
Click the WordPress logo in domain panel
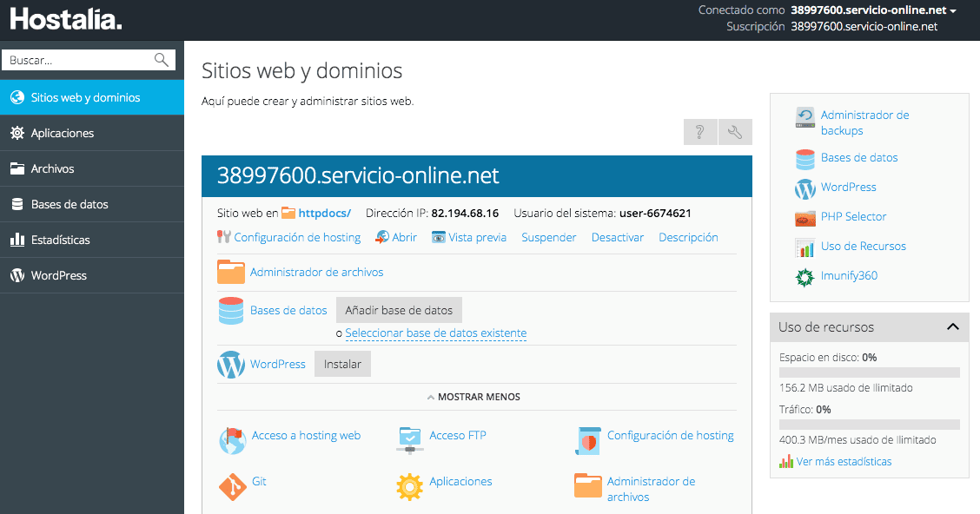(230, 364)
